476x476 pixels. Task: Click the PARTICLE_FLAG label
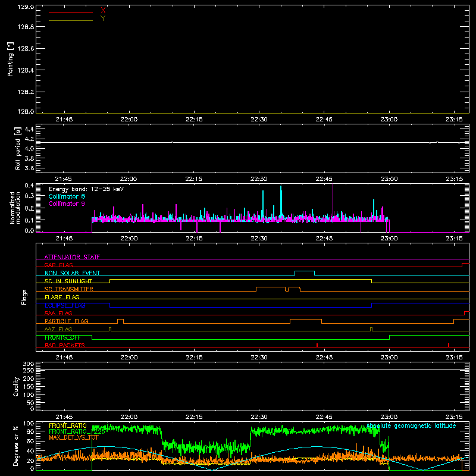[67, 321]
